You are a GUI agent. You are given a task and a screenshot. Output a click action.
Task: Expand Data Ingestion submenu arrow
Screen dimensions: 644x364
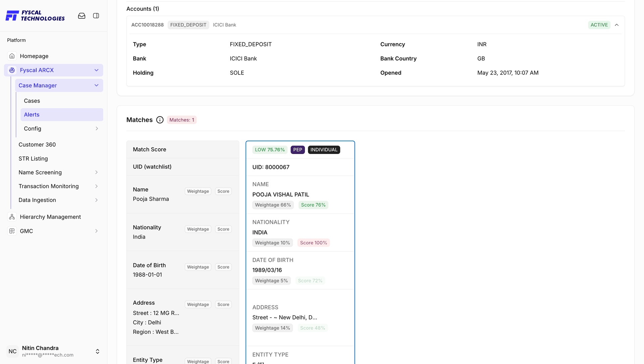pos(97,200)
